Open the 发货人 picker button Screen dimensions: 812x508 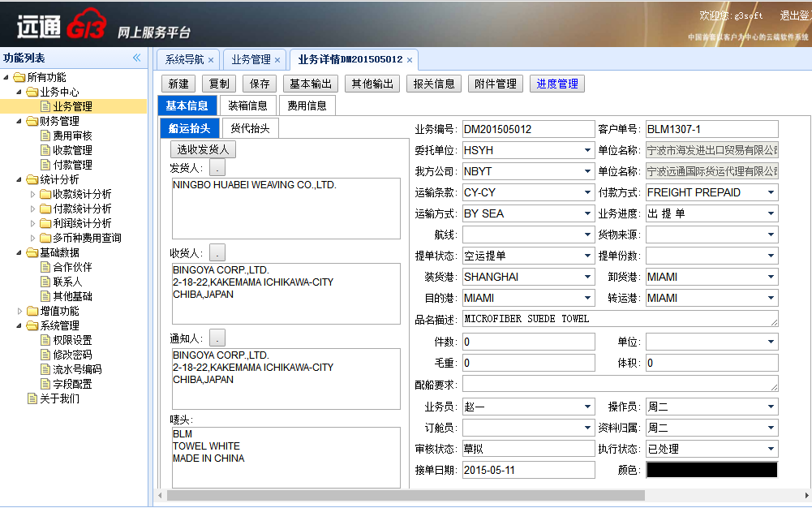pyautogui.click(x=217, y=168)
